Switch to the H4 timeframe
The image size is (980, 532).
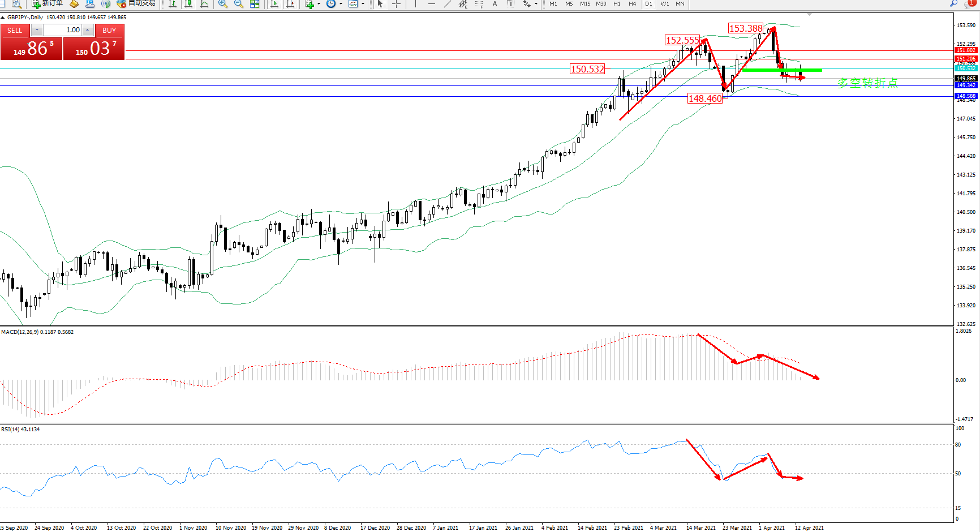tap(632, 4)
